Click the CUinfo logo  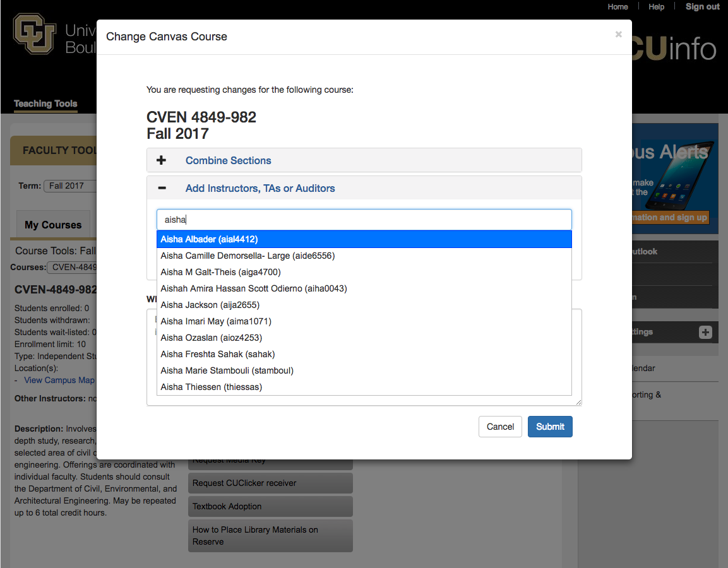[674, 49]
